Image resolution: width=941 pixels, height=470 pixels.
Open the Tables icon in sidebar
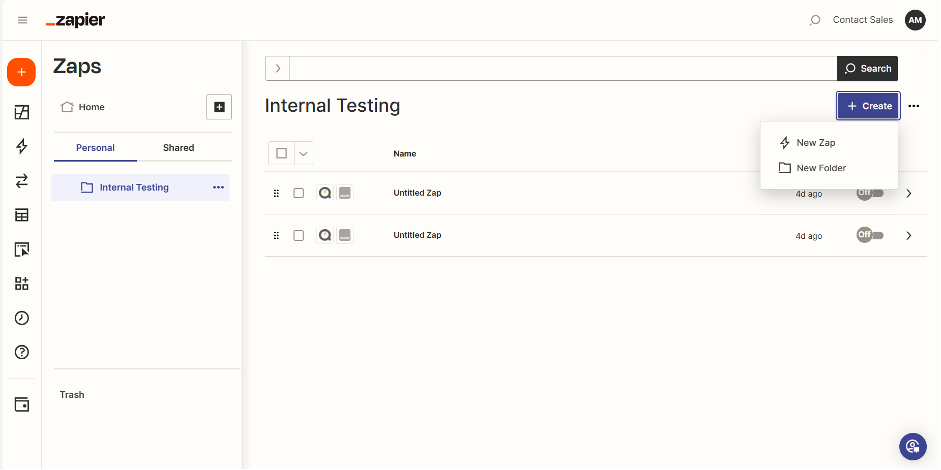click(x=21, y=215)
